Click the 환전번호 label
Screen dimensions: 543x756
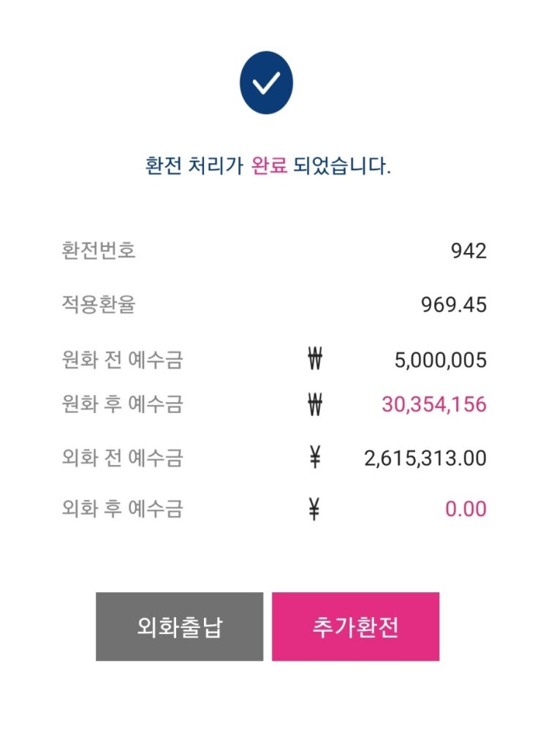pyautogui.click(x=98, y=250)
